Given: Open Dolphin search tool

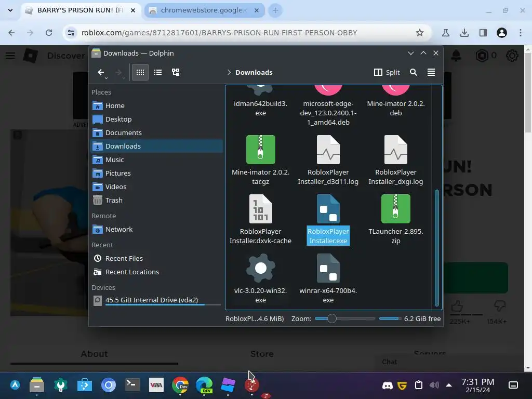Looking at the screenshot, I should 413,72.
